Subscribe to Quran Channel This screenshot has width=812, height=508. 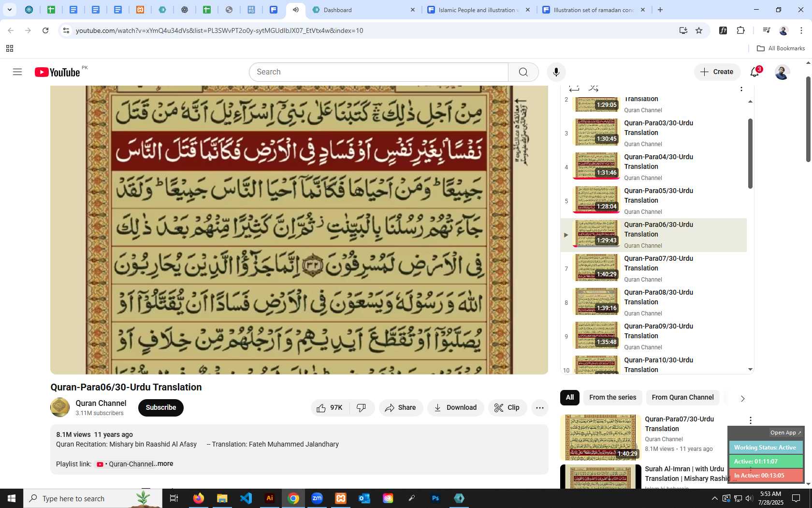[x=161, y=408]
